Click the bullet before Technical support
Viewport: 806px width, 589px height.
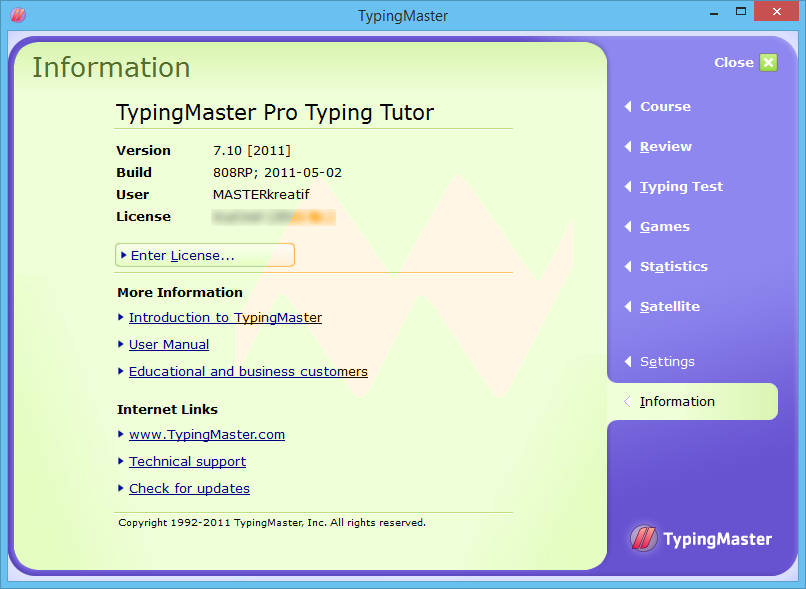(121, 461)
